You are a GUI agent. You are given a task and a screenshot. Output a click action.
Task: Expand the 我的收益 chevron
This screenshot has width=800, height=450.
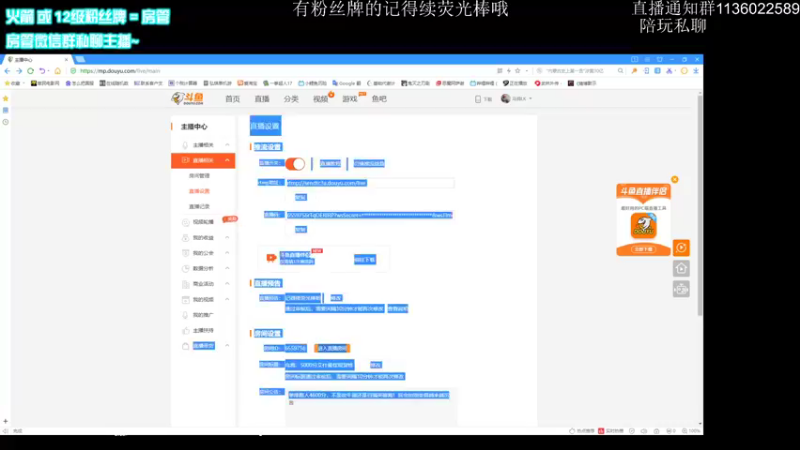(x=227, y=238)
